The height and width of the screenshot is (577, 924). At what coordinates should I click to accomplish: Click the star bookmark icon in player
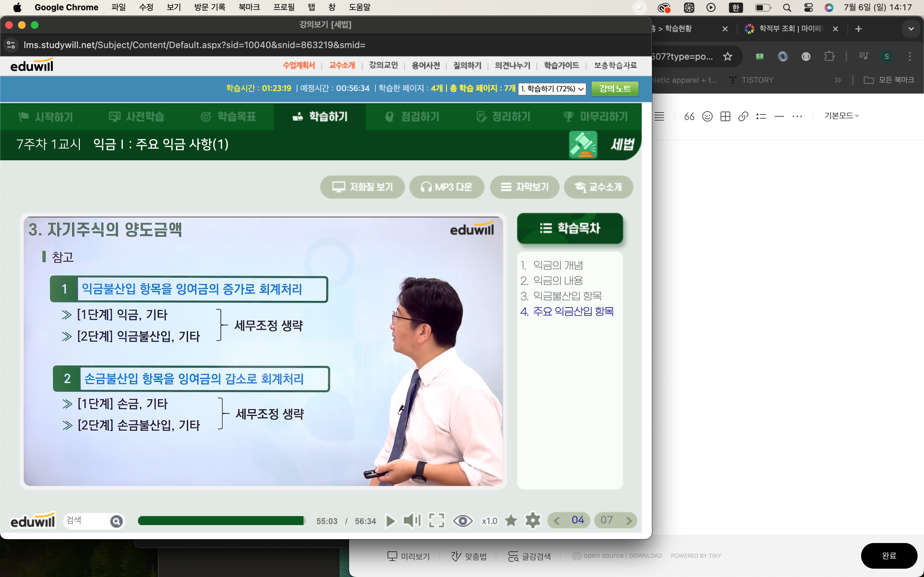[x=511, y=521]
